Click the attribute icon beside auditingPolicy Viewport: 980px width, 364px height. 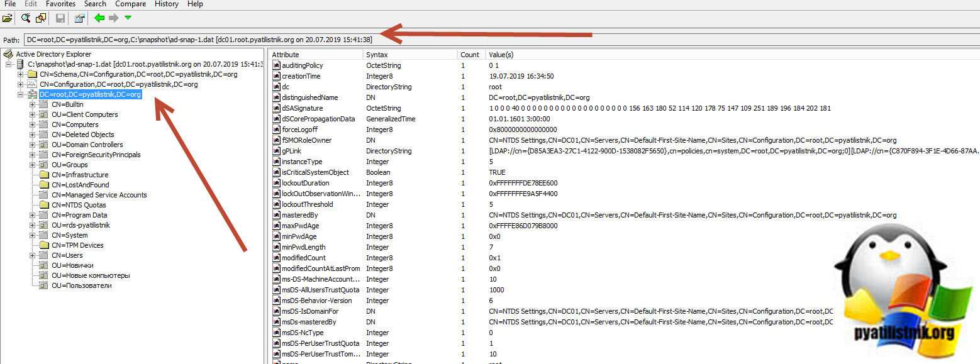click(276, 65)
